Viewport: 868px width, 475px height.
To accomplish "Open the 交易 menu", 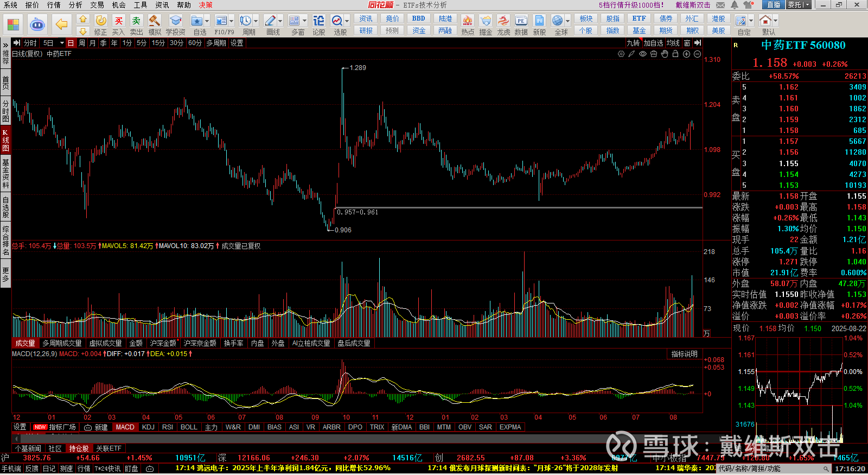I will (97, 5).
